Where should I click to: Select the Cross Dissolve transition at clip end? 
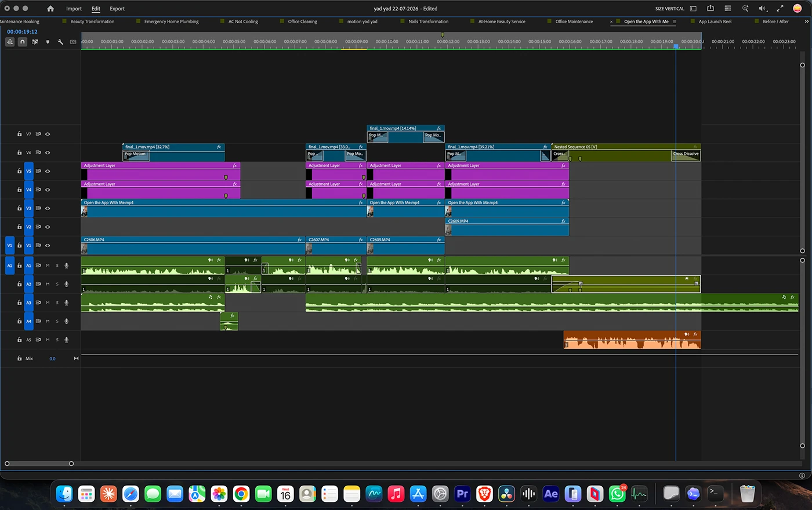pyautogui.click(x=686, y=154)
